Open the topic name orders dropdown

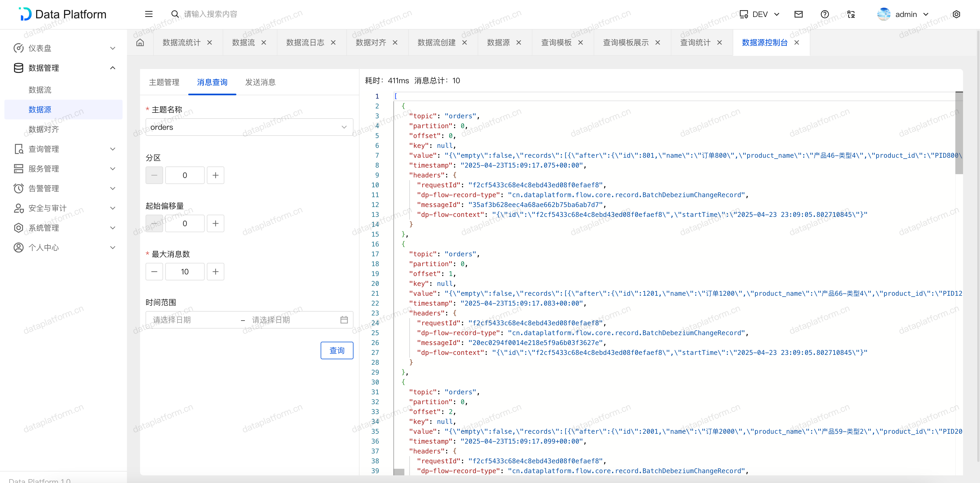click(x=249, y=127)
